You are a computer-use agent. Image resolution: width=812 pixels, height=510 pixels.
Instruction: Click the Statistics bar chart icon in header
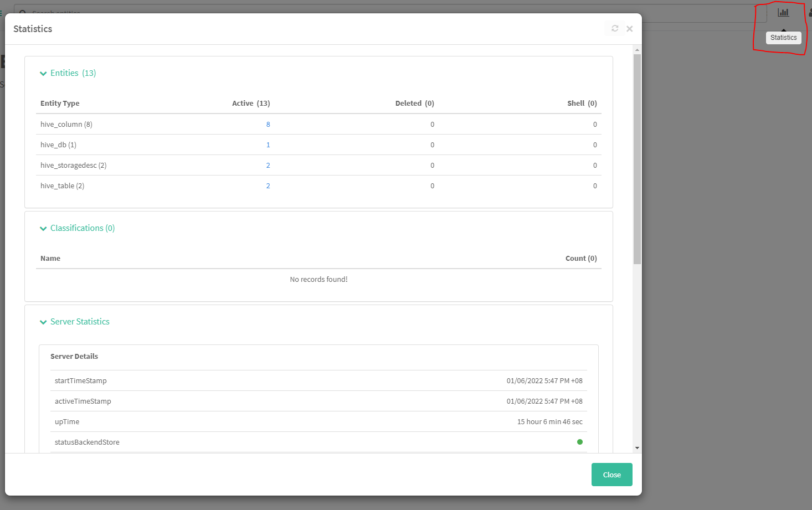[x=783, y=12]
